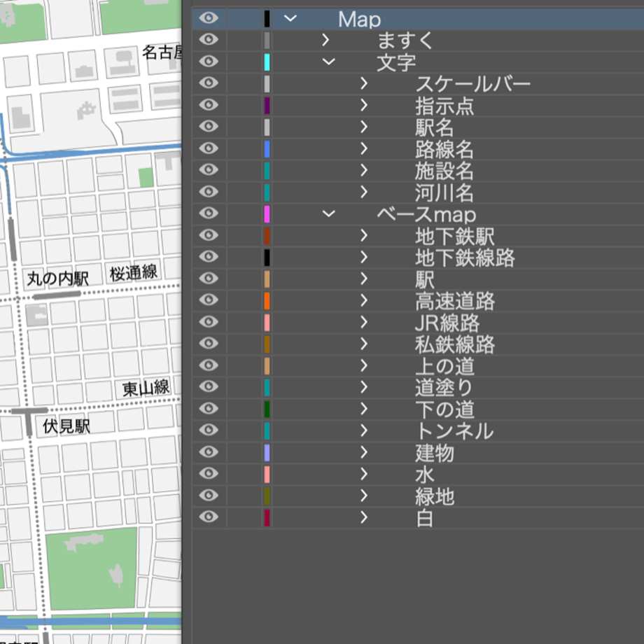The height and width of the screenshot is (644, 644).
Task: Click the blue swatch of 路線名 layer
Action: pos(267,148)
